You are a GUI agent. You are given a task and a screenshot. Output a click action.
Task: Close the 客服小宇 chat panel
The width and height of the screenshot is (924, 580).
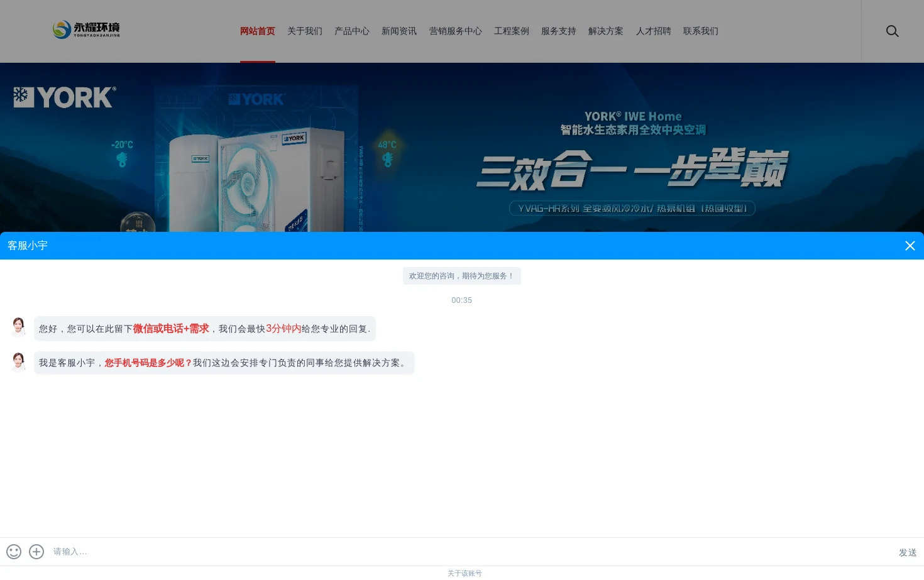click(910, 246)
